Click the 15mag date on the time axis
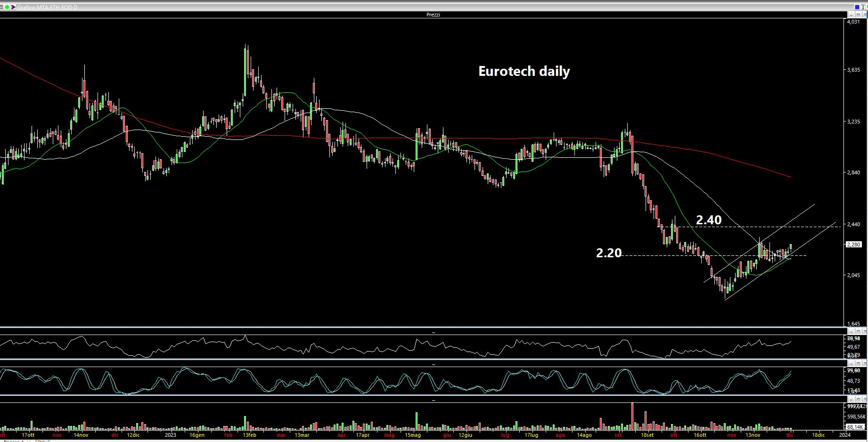This screenshot has width=868, height=442. (x=413, y=435)
